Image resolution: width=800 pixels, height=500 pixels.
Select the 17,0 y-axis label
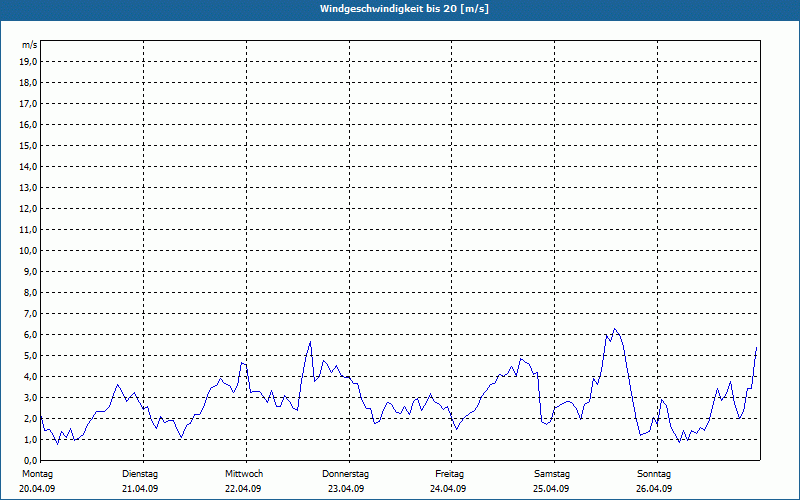click(x=28, y=104)
